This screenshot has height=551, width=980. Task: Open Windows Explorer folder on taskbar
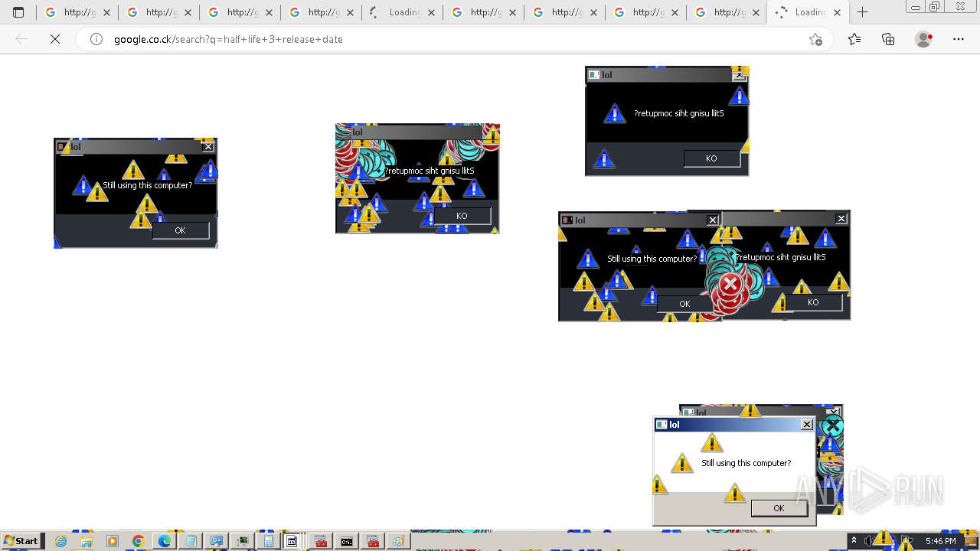[x=87, y=541]
